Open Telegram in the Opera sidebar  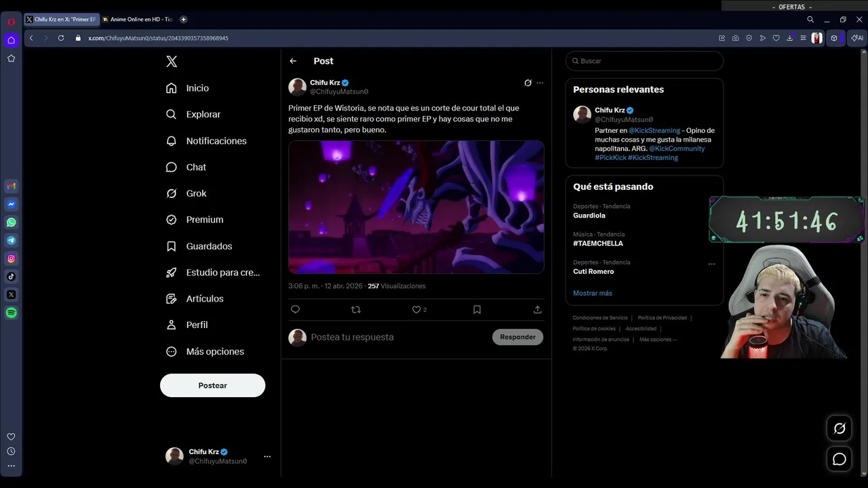coord(11,240)
